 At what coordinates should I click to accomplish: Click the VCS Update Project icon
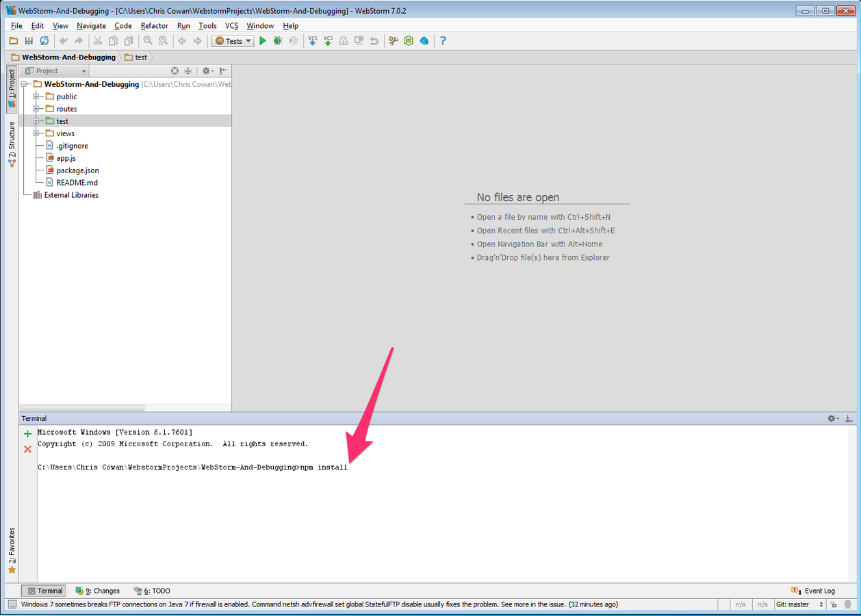[313, 41]
